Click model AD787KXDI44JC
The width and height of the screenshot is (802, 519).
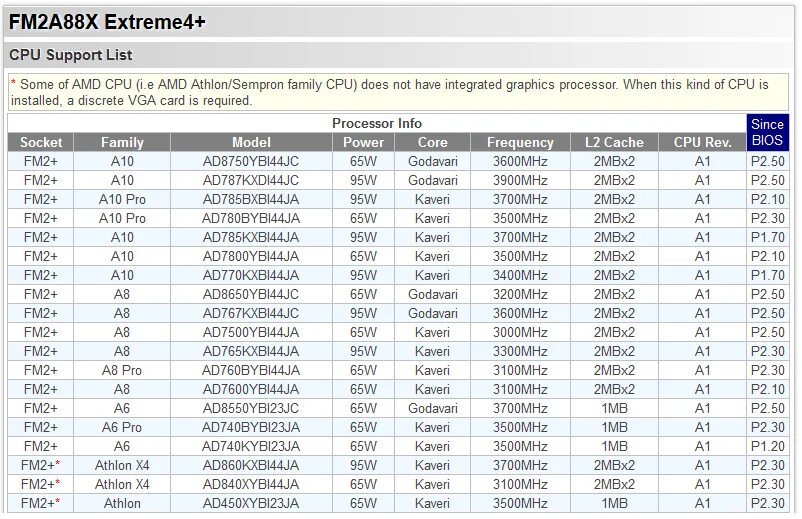point(251,180)
